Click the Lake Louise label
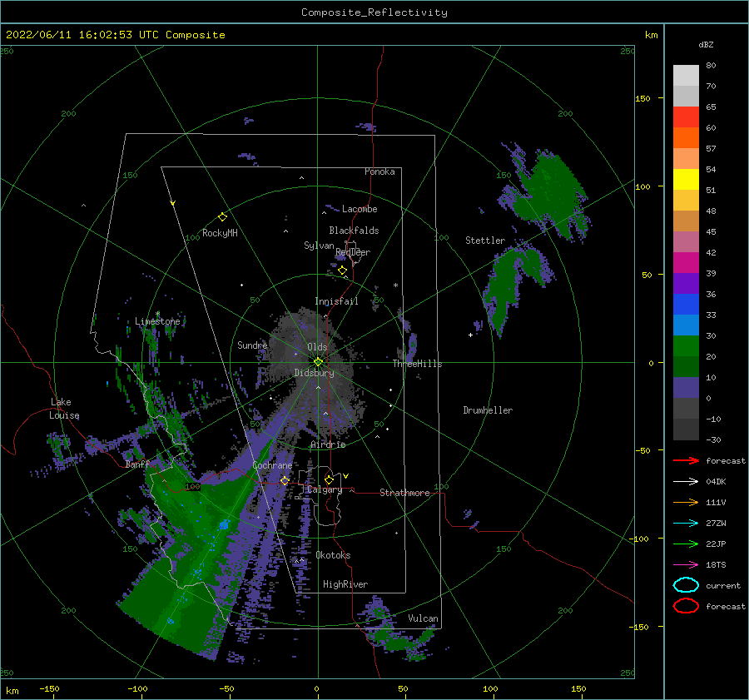This screenshot has height=700, width=749. (x=65, y=409)
